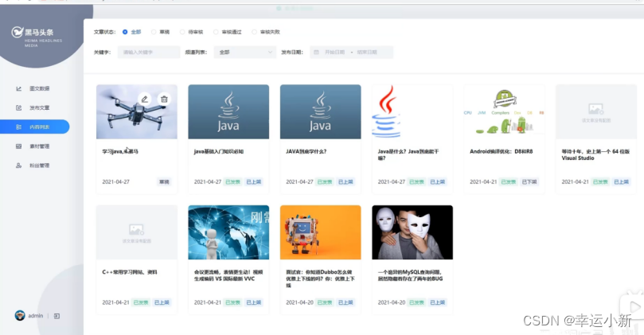Click the admin username label

[35, 316]
